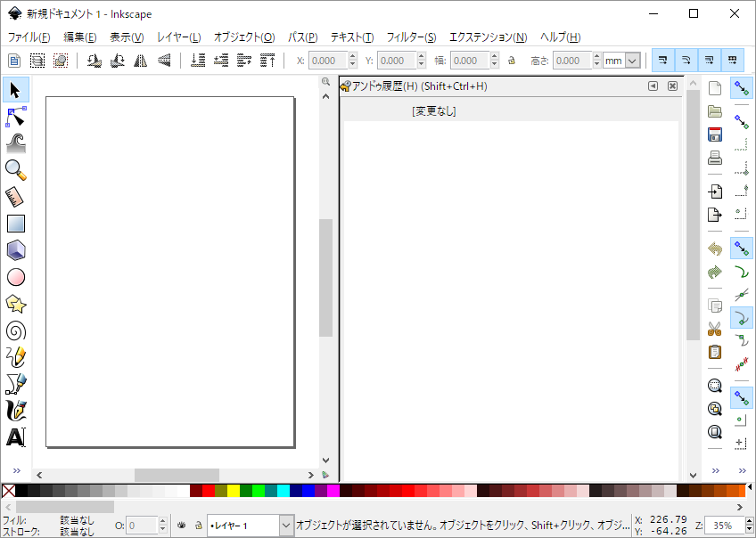Flip selection horizontally
This screenshot has height=538, width=756.
[140, 61]
